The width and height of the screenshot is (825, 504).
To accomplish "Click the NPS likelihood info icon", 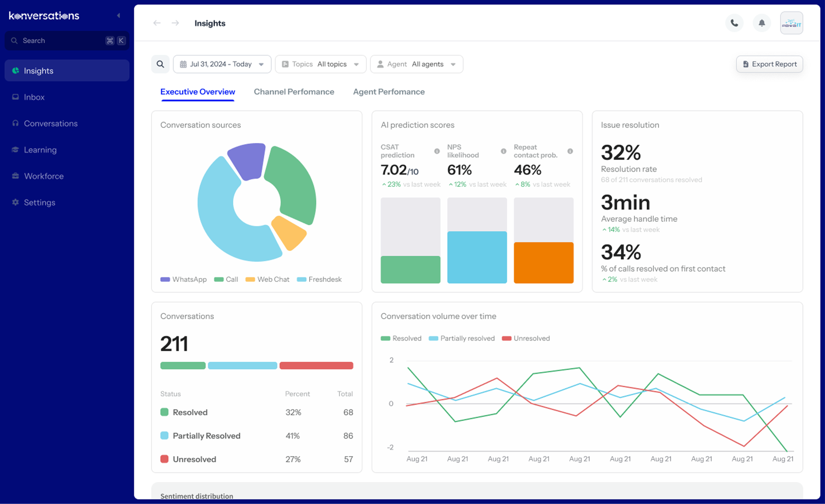I will point(503,151).
